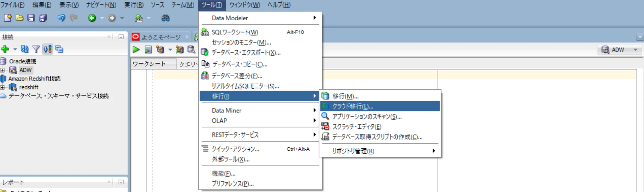Screen dimensions: 644x192
Task: Open the ADW connection selector dropdown
Action: (635, 50)
